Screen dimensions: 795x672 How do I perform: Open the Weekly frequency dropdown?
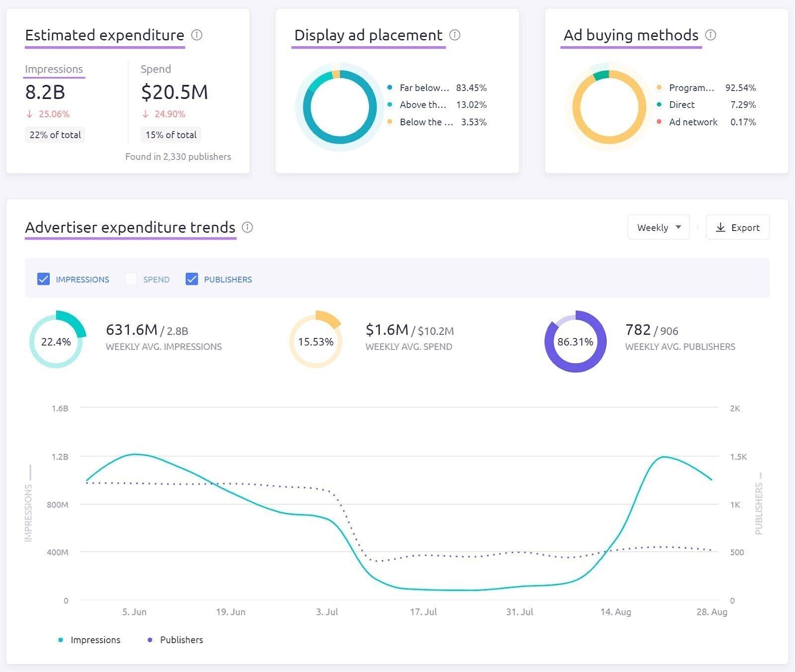tap(658, 227)
